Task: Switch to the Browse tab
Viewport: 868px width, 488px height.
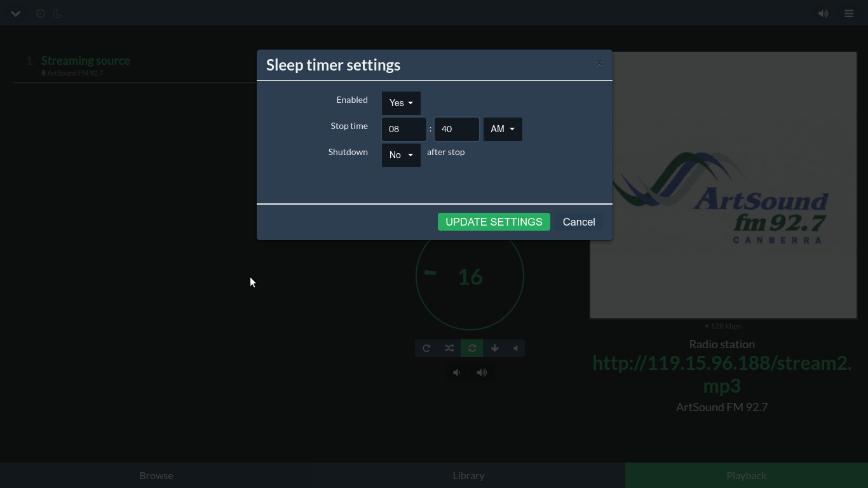Action: [x=156, y=475]
